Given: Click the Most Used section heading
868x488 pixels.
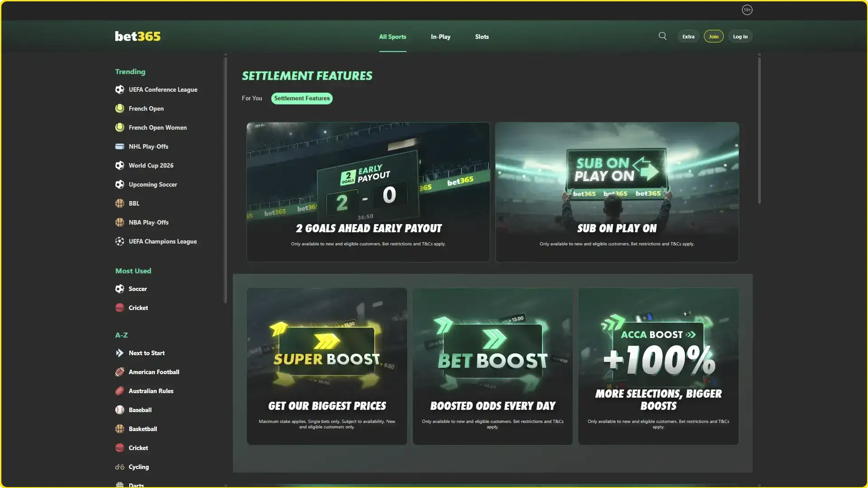Looking at the screenshot, I should point(133,271).
